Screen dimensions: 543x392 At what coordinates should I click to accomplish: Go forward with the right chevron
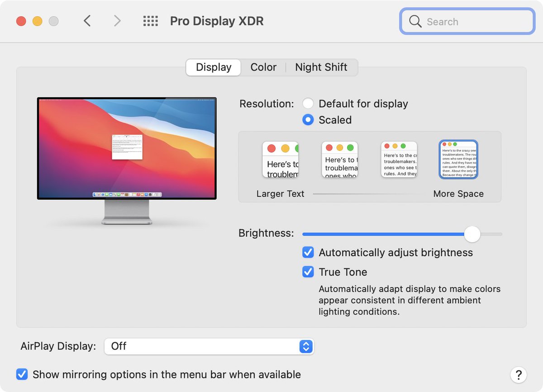pyautogui.click(x=117, y=21)
